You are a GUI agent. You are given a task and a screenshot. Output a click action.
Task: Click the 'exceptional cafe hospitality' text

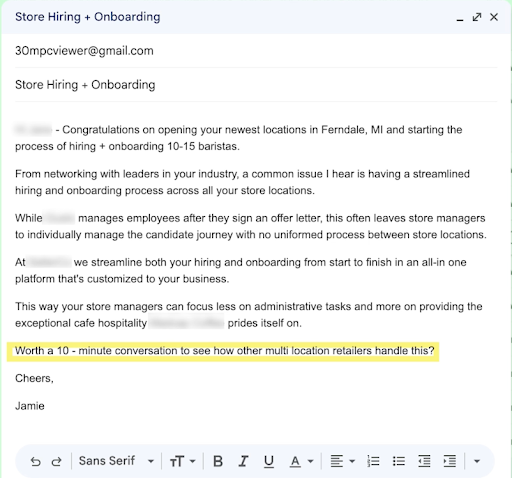[x=81, y=323]
